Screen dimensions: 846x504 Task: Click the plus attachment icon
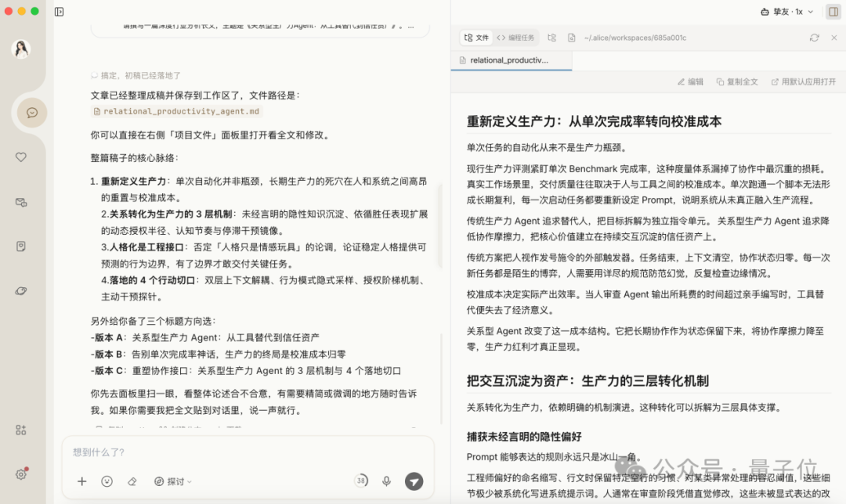point(82,481)
